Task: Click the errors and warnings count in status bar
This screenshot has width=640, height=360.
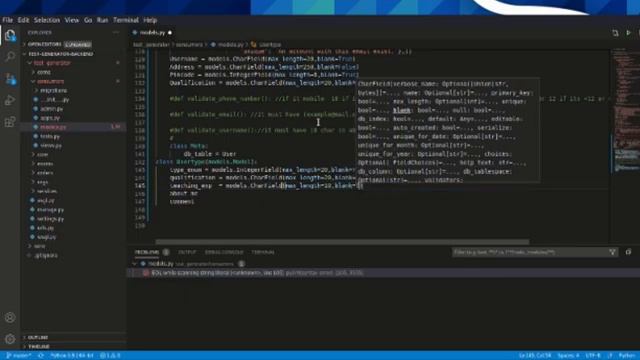Action: pos(110,356)
